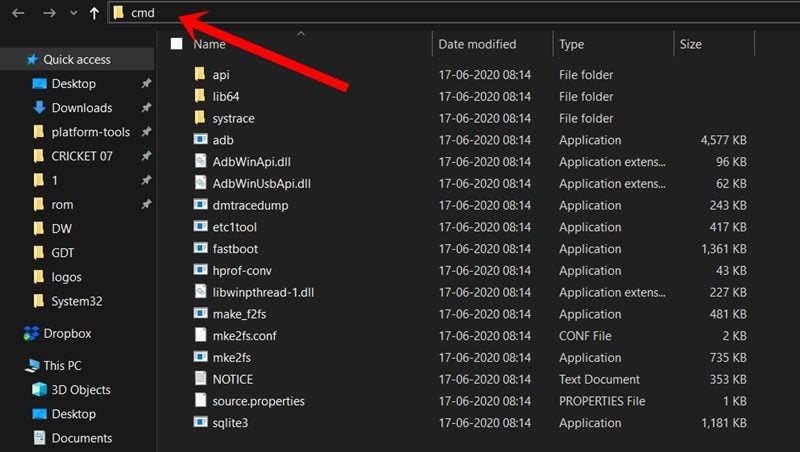Click the address bar showing cmd

(400, 13)
